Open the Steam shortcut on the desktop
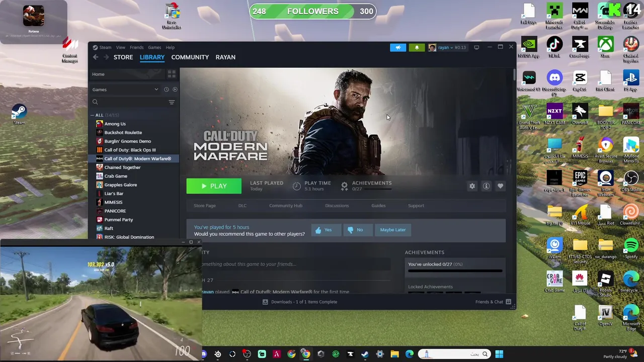This screenshot has height=362, width=644. click(x=19, y=114)
